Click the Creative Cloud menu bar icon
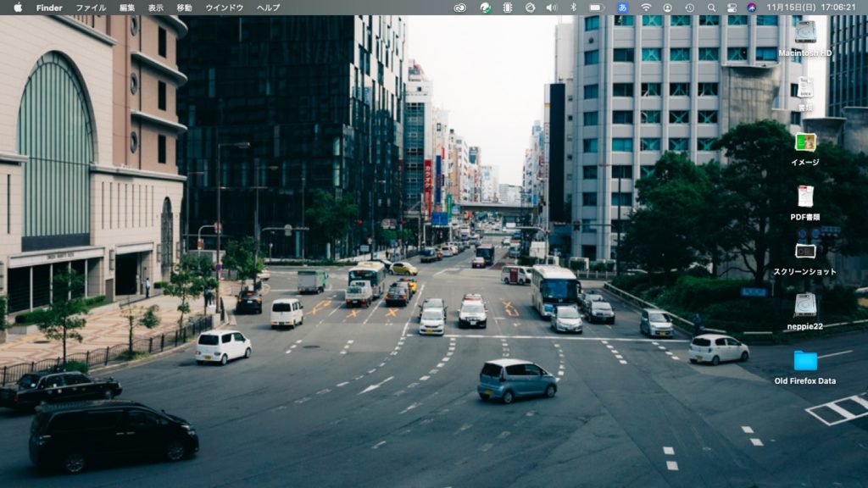868x488 pixels. [x=460, y=8]
